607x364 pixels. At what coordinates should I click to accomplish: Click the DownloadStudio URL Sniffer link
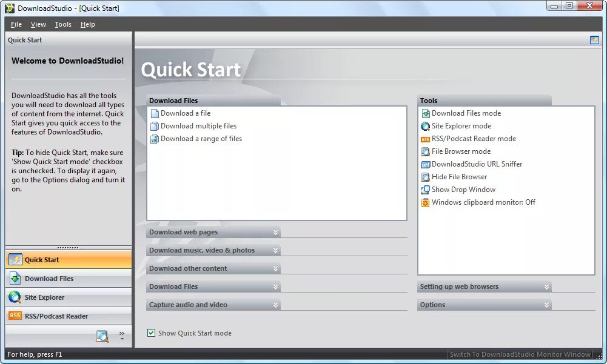(477, 164)
